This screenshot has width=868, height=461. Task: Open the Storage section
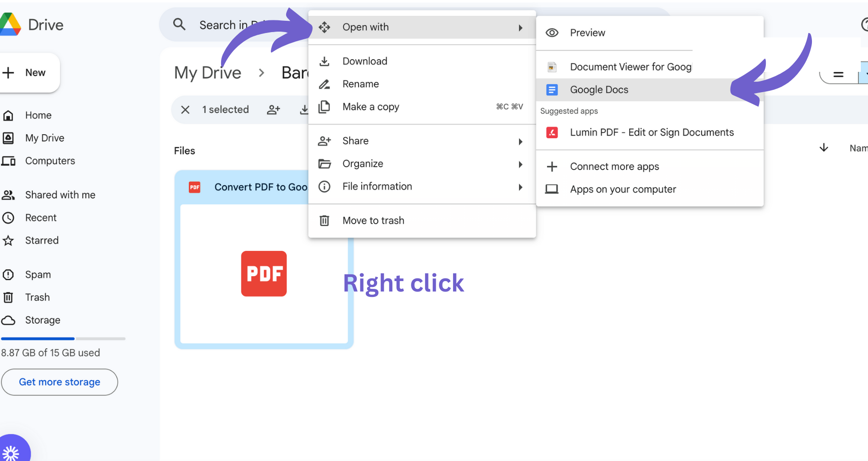tap(42, 320)
